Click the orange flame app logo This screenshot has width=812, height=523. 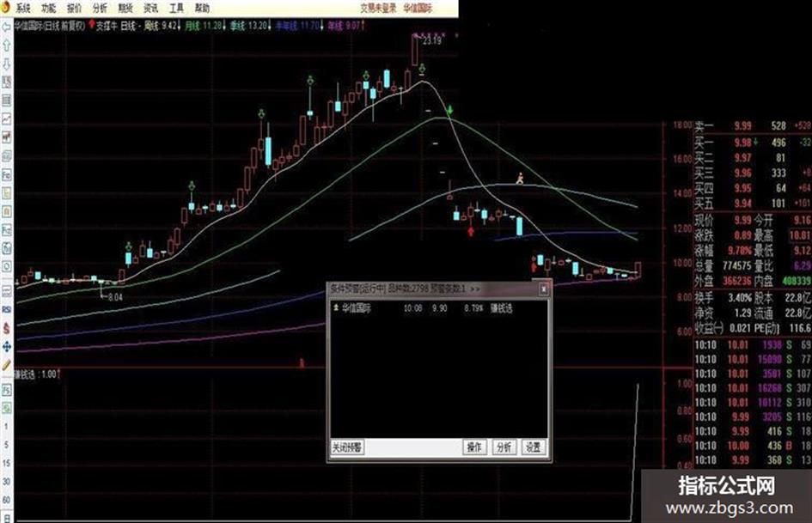[x=6, y=7]
